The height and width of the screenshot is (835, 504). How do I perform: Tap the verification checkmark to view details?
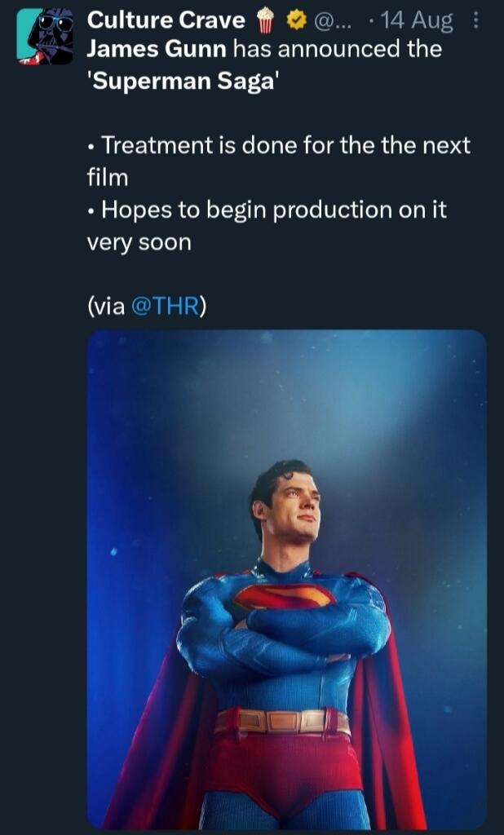click(x=294, y=18)
